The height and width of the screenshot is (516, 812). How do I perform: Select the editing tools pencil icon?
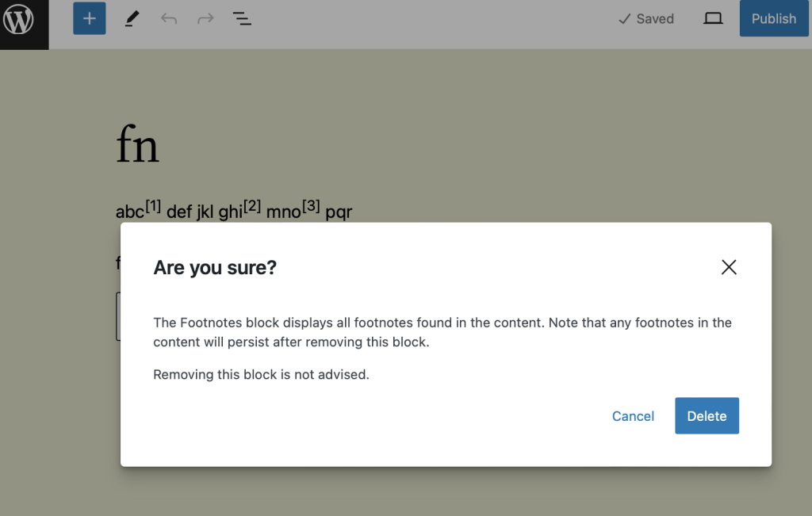(132, 18)
